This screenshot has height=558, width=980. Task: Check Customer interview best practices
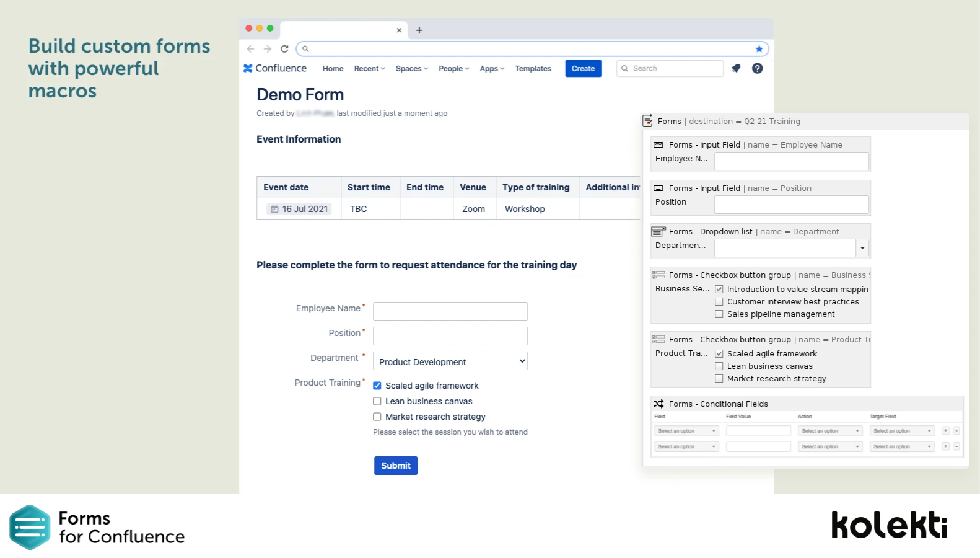click(719, 302)
